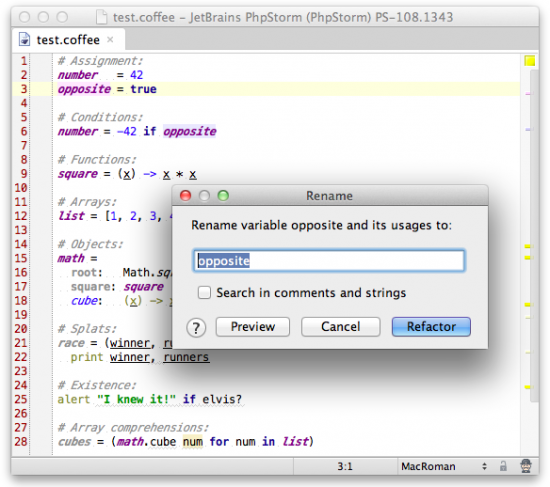Screen dimensions: 550x487
Task: Click the editor vertical scrollbar
Action: [x=535, y=235]
